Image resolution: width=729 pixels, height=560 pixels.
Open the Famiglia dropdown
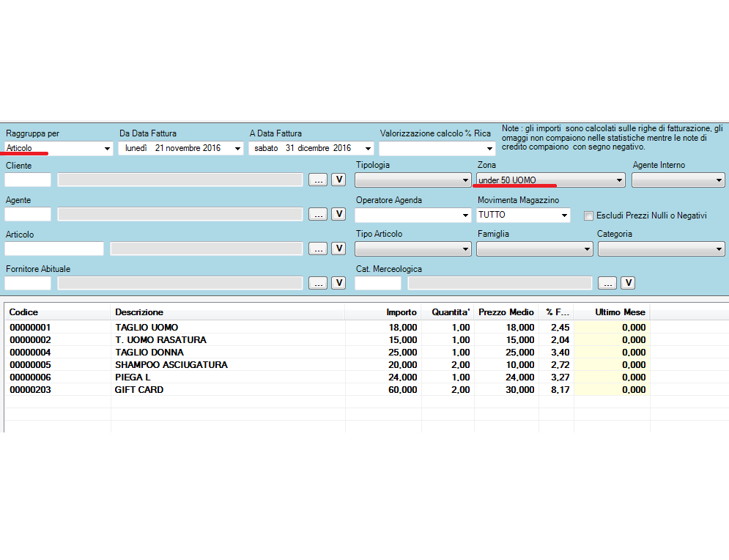pyautogui.click(x=588, y=248)
